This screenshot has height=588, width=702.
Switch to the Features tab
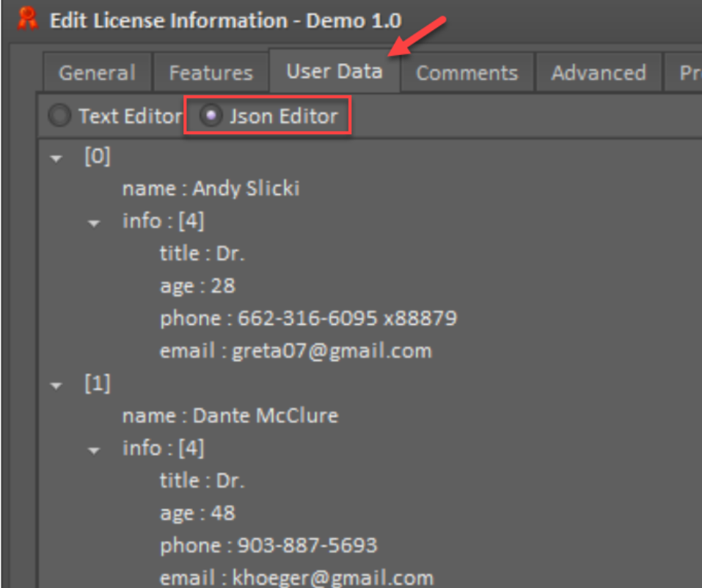[x=211, y=73]
